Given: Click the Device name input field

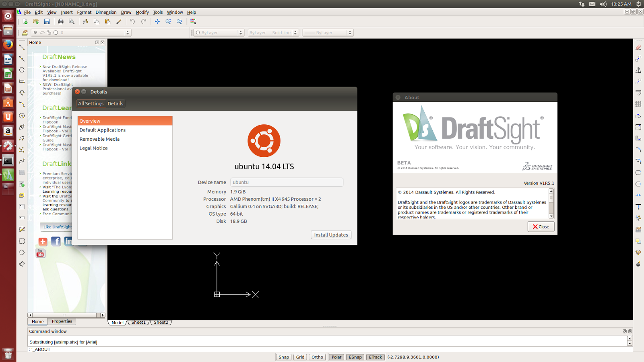Looking at the screenshot, I should pyautogui.click(x=287, y=182).
